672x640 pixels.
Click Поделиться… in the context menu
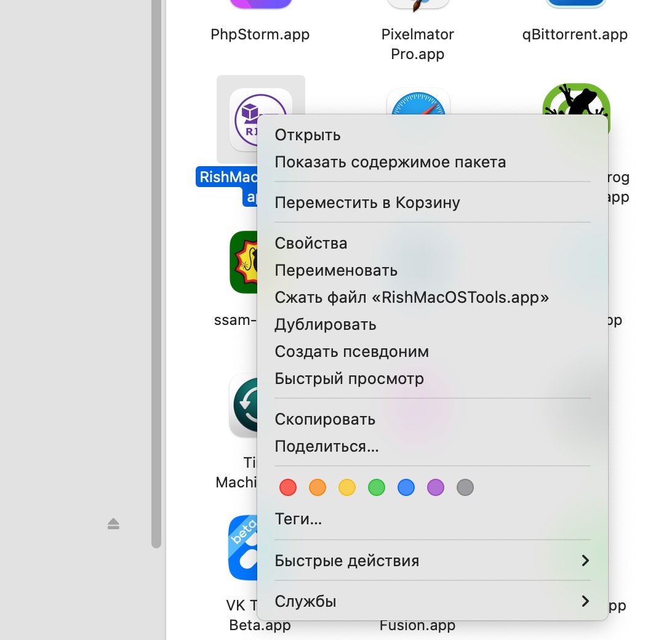[326, 446]
